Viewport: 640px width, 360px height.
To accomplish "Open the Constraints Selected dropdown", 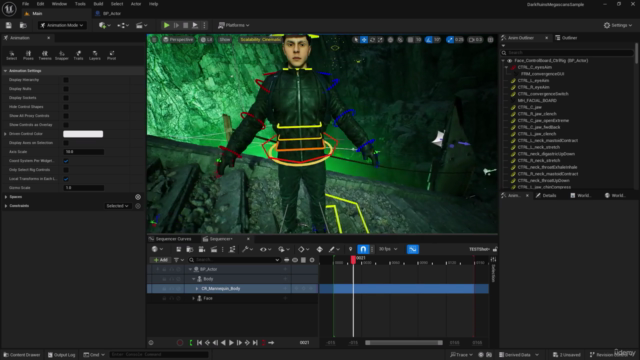I will (118, 206).
